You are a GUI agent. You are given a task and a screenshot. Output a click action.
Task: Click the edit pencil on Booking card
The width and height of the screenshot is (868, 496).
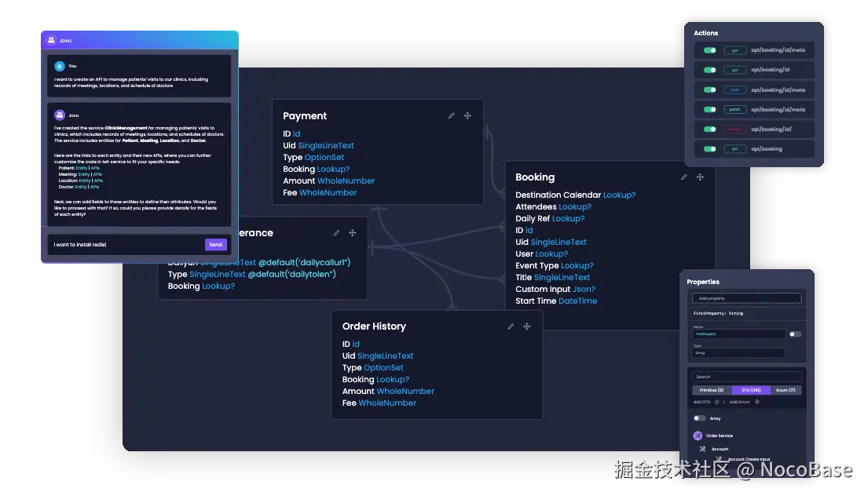[683, 177]
